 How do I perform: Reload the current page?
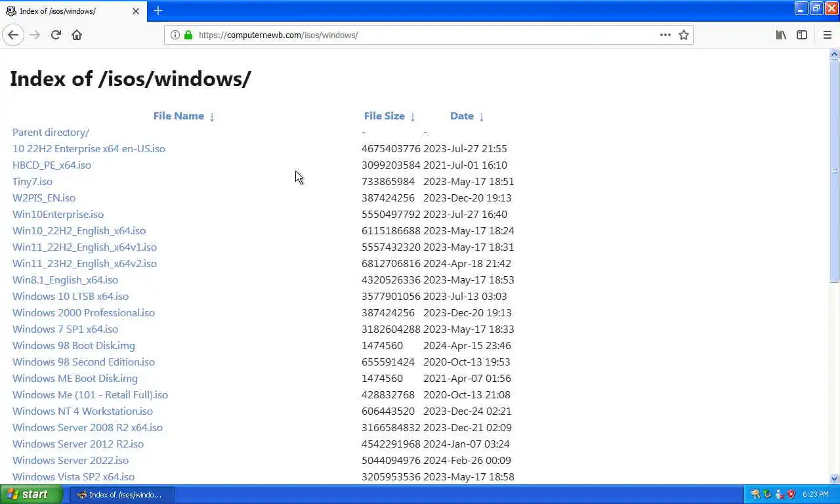pyautogui.click(x=56, y=35)
